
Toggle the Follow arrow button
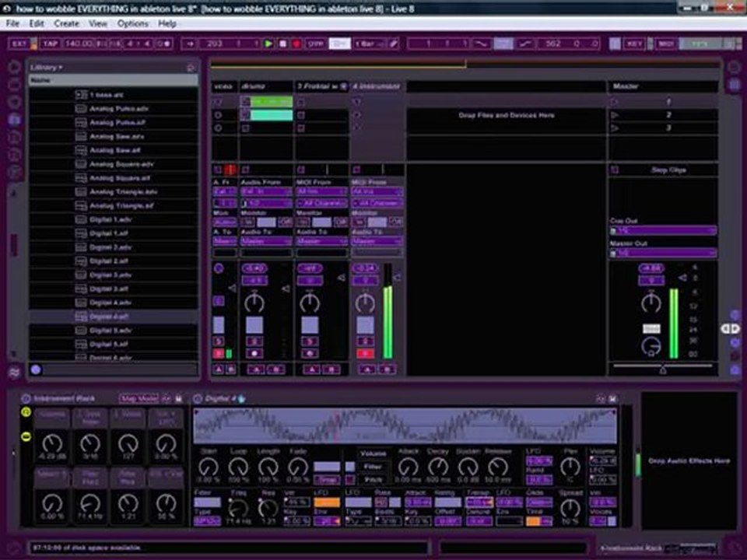[x=190, y=44]
